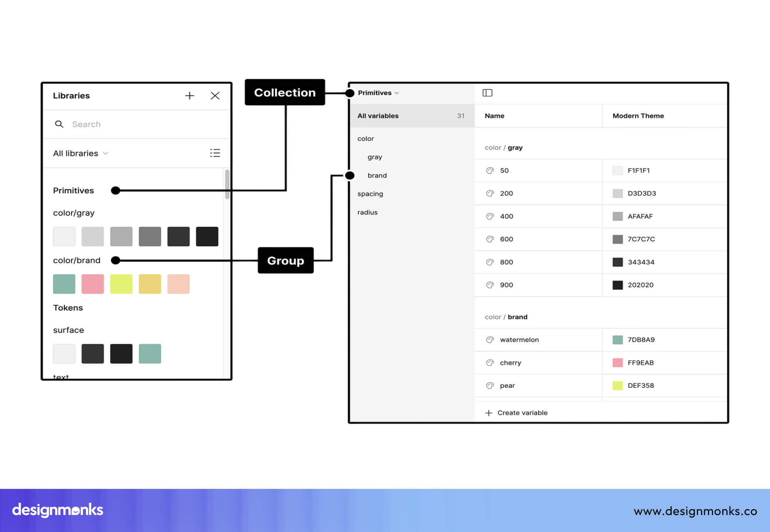
Task: Open the AFAFAF color swatch
Action: tap(618, 216)
